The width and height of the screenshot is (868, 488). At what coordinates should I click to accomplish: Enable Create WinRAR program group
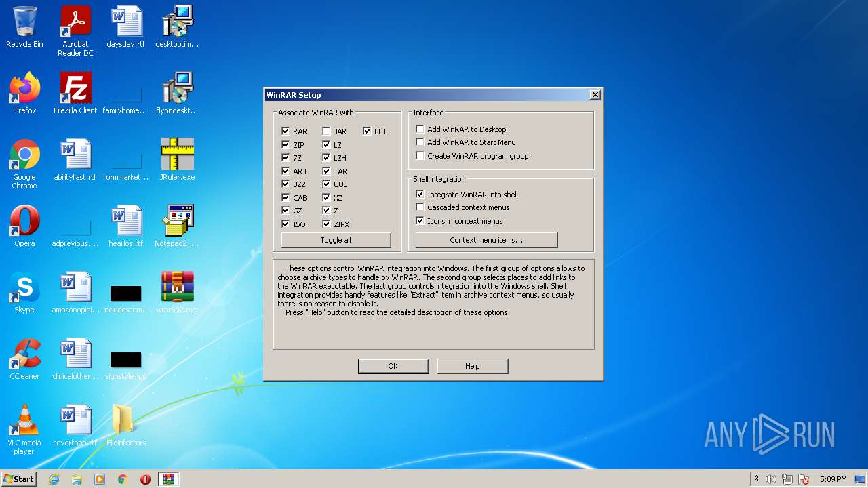click(x=420, y=156)
